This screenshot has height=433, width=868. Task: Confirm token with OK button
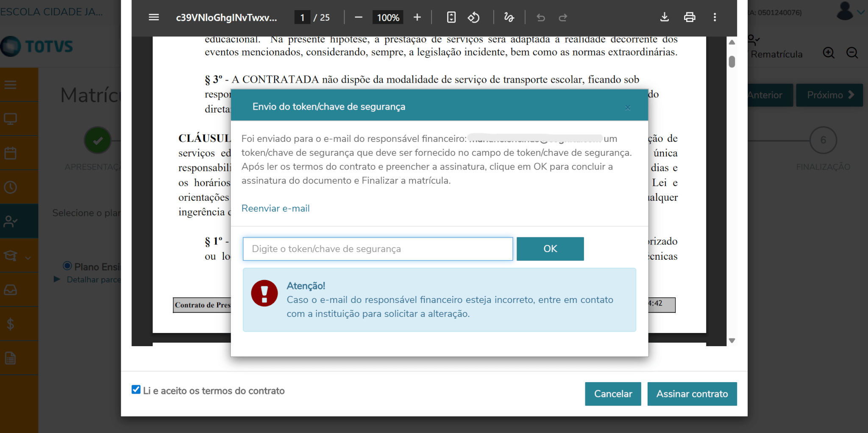tap(550, 249)
